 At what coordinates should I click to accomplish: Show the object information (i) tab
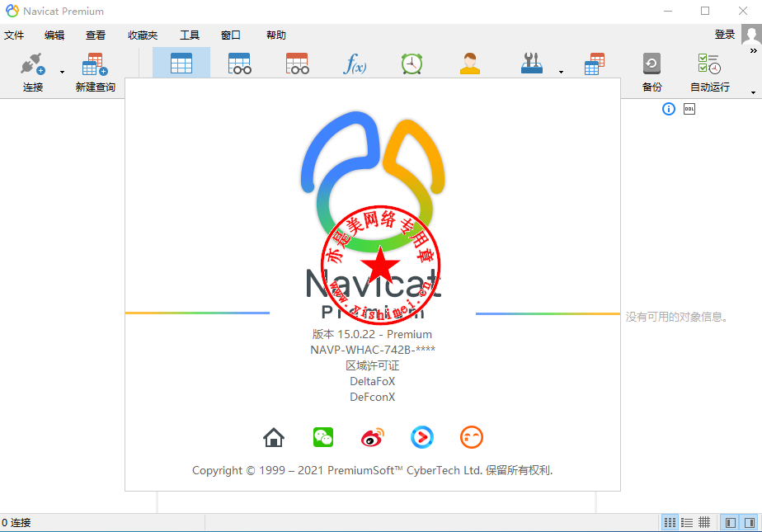(x=669, y=109)
